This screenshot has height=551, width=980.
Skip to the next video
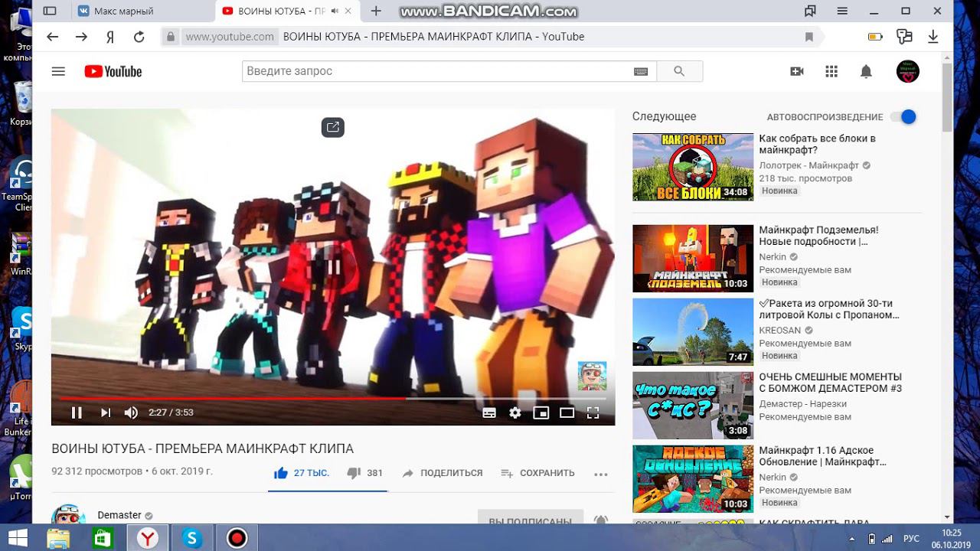(x=106, y=412)
